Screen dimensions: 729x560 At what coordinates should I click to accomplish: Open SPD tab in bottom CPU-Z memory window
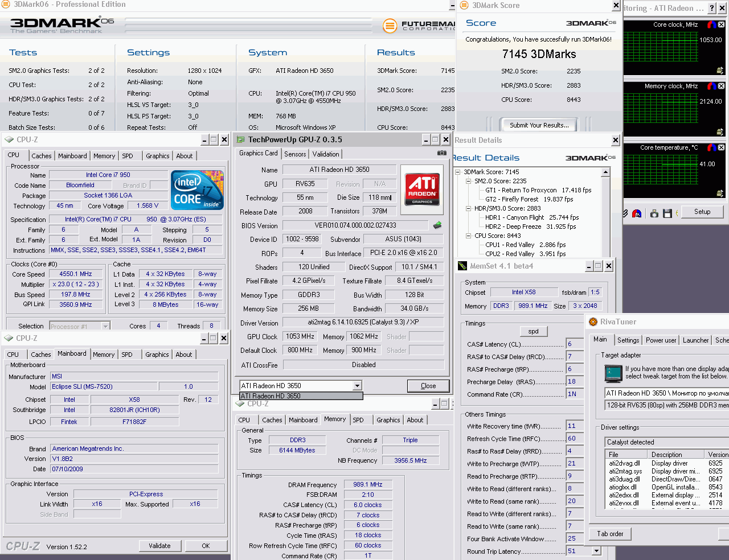(x=358, y=420)
